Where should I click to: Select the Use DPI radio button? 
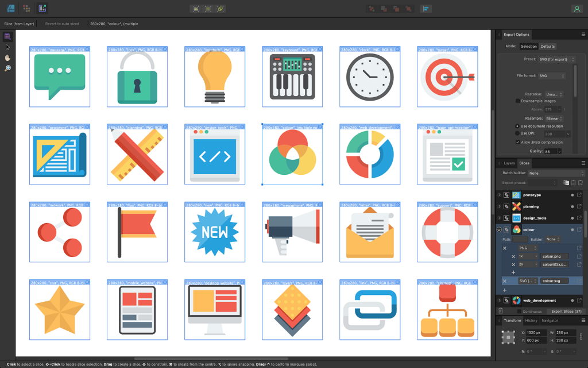click(518, 133)
